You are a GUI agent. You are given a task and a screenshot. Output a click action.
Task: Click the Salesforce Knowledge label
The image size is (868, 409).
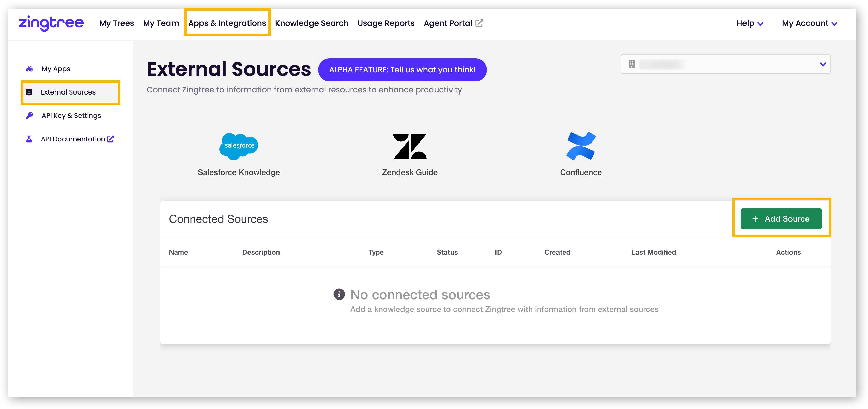239,172
